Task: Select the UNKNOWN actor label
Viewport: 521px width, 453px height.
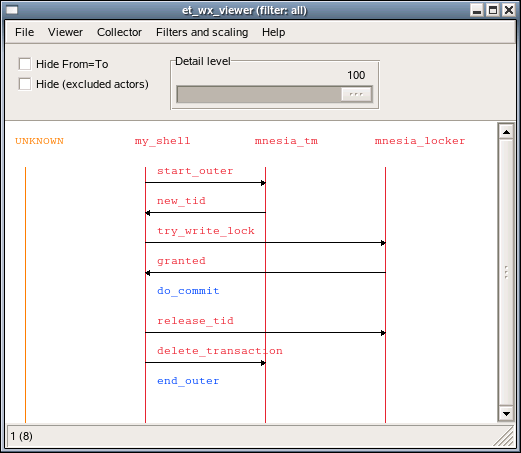Action: [x=39, y=141]
